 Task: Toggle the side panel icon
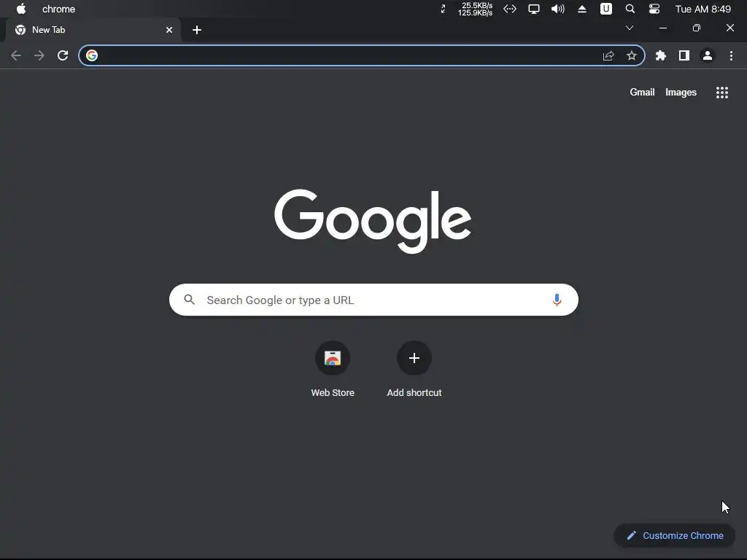pyautogui.click(x=684, y=55)
